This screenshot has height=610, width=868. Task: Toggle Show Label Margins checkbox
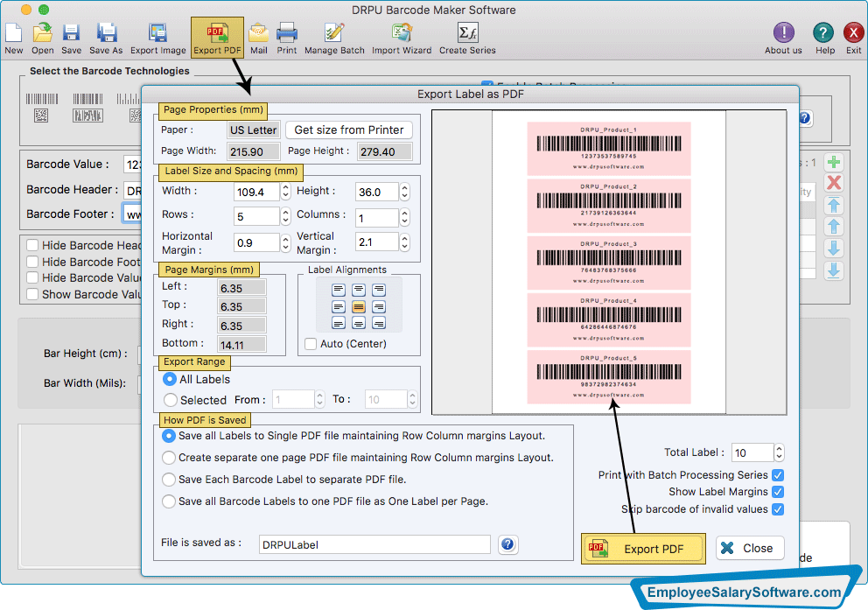tap(778, 492)
